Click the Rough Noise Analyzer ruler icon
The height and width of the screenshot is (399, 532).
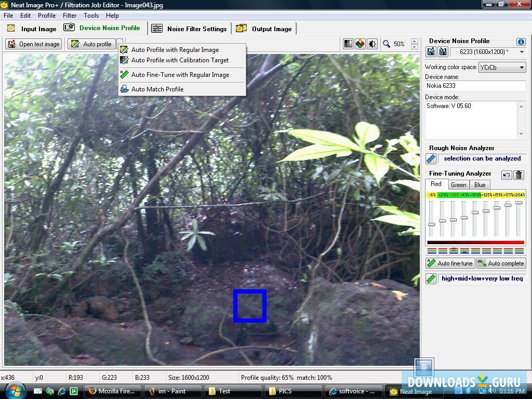pos(431,158)
